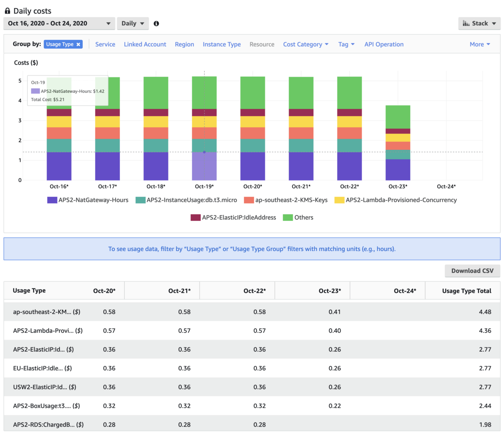Viewport: 504px width, 435px height.
Task: Toggle APS2-NatGateway-Hours legend swatch
Action: [52, 200]
